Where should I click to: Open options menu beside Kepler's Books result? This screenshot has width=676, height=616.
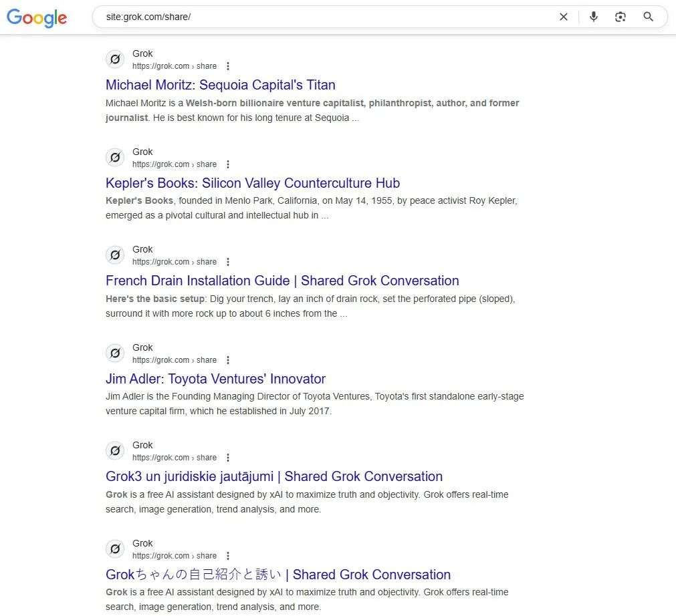click(x=228, y=164)
